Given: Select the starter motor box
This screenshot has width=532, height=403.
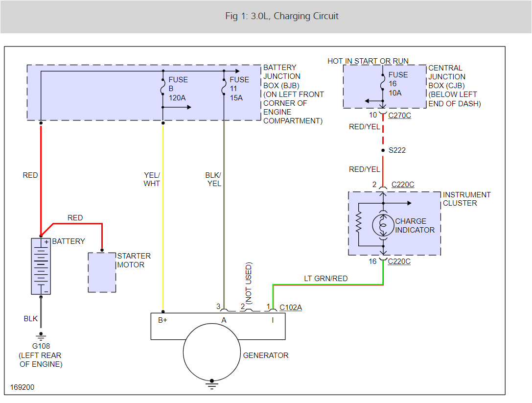Looking at the screenshot, I should [102, 272].
